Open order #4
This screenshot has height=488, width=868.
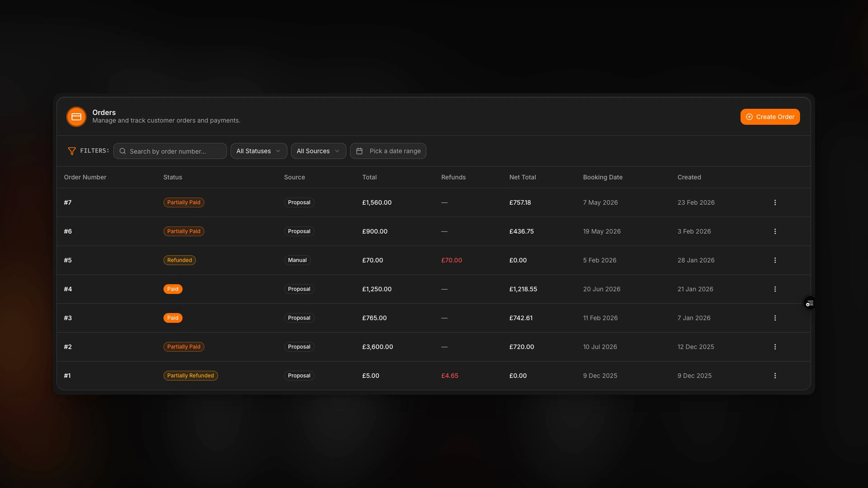68,289
